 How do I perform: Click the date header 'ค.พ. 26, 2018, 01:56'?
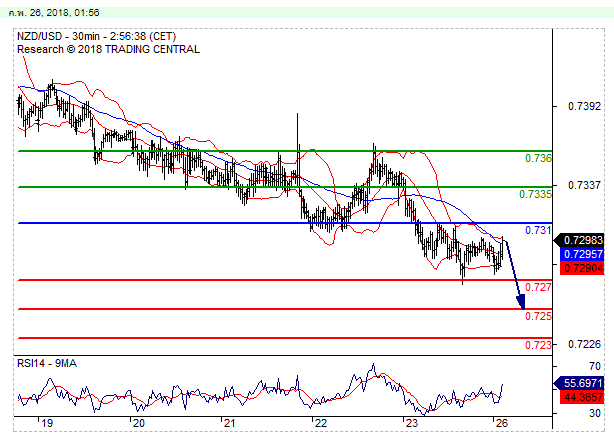(x=54, y=13)
